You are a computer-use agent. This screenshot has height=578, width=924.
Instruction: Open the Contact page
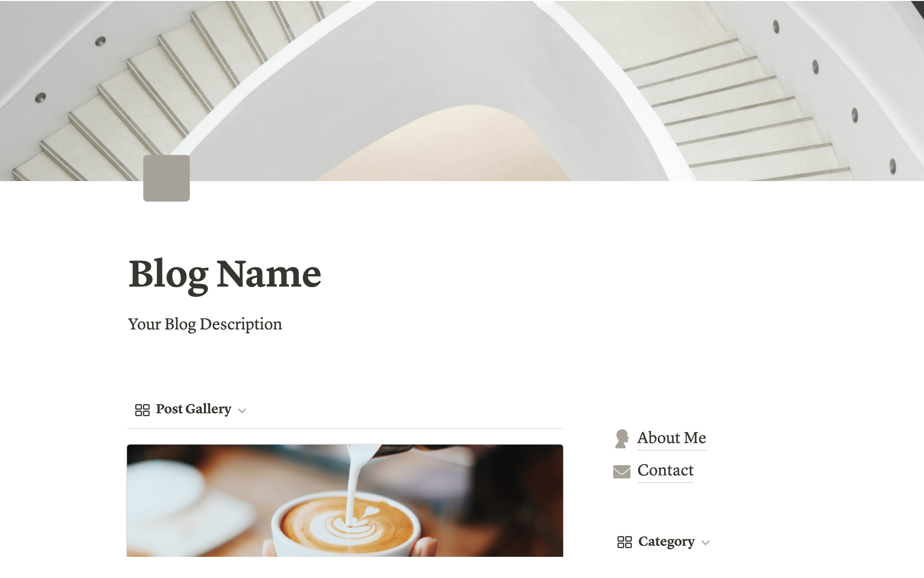(x=665, y=470)
